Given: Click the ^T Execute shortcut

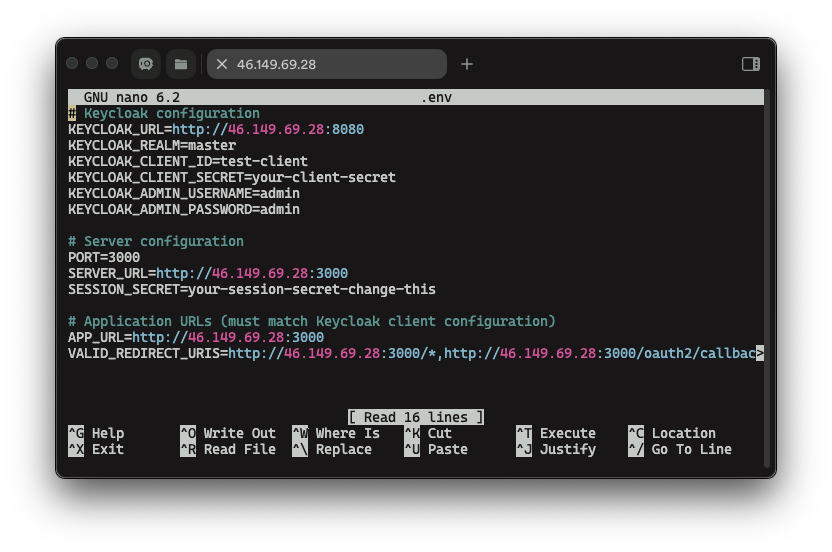Looking at the screenshot, I should point(556,433).
